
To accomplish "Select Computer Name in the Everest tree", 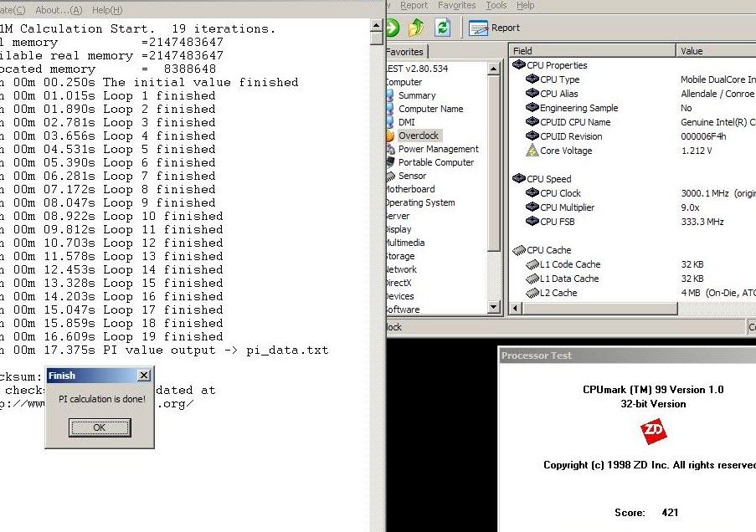I will tap(430, 109).
